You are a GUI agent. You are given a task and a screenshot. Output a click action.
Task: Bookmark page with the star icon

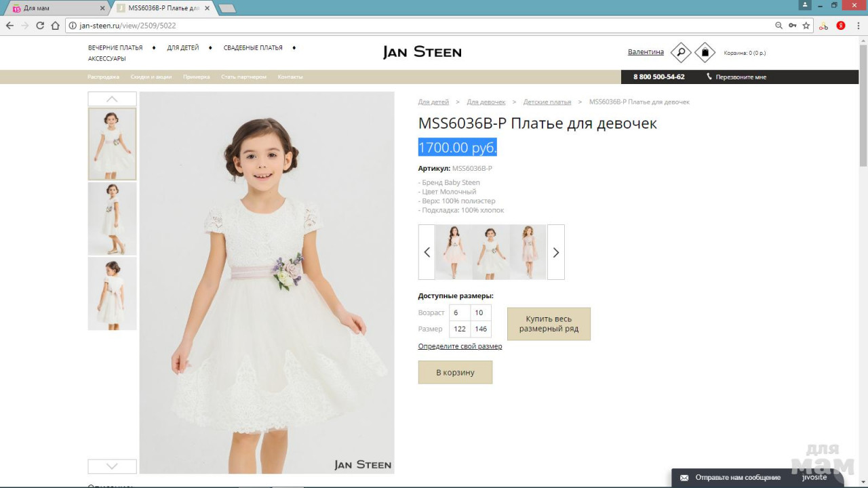click(x=806, y=26)
